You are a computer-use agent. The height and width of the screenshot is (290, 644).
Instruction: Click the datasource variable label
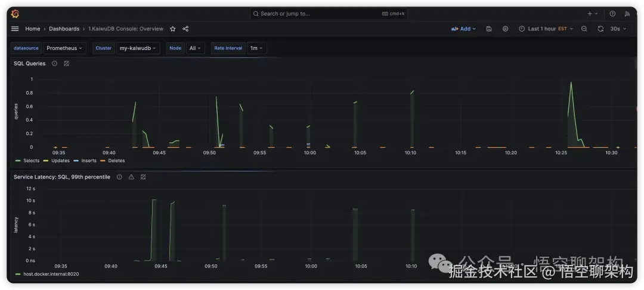(x=26, y=48)
